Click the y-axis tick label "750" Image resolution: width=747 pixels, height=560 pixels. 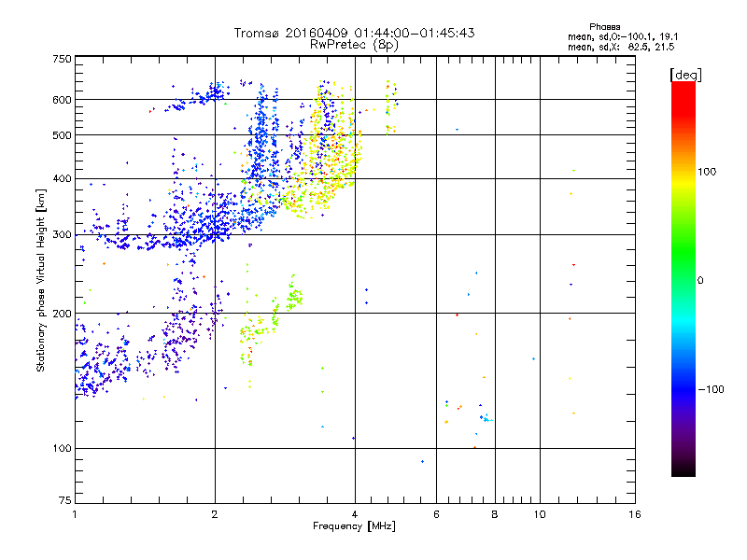(x=62, y=59)
